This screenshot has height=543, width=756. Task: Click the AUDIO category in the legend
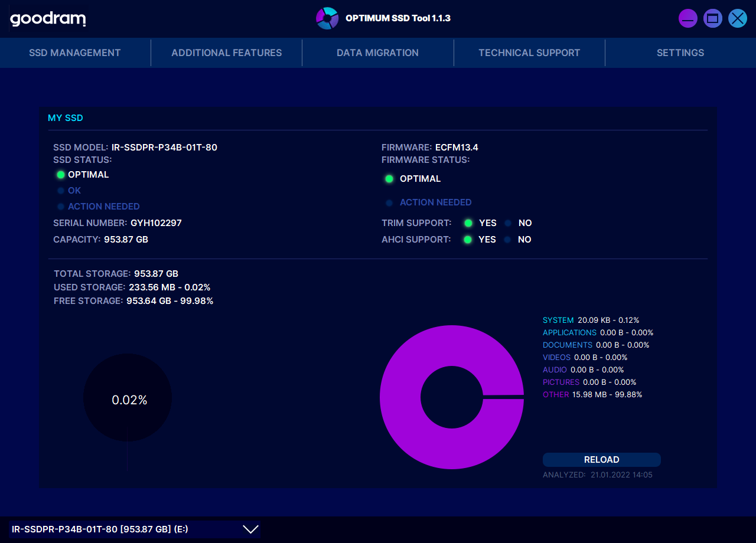point(555,369)
